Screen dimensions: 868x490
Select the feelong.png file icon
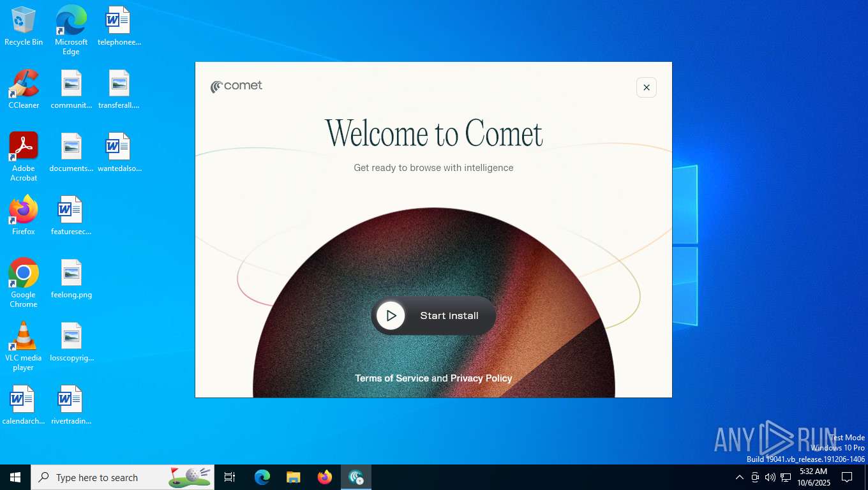71,279
